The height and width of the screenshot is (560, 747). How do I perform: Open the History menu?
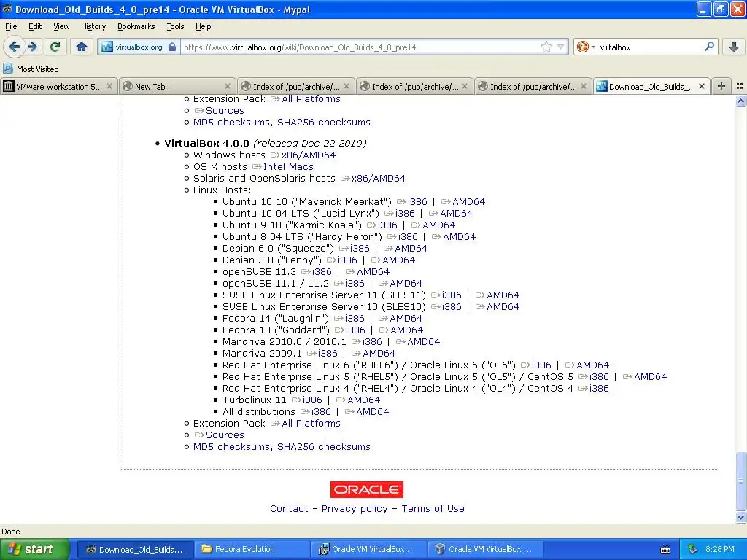point(93,26)
